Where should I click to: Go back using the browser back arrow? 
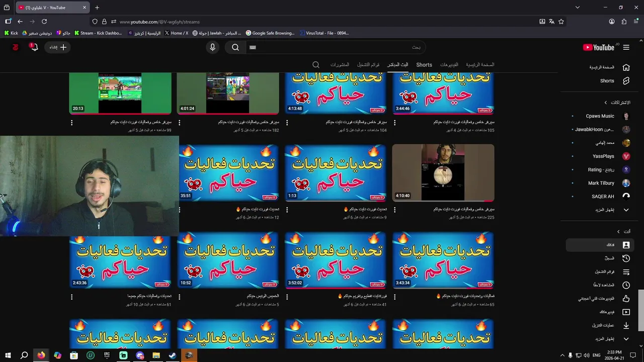coord(20,22)
